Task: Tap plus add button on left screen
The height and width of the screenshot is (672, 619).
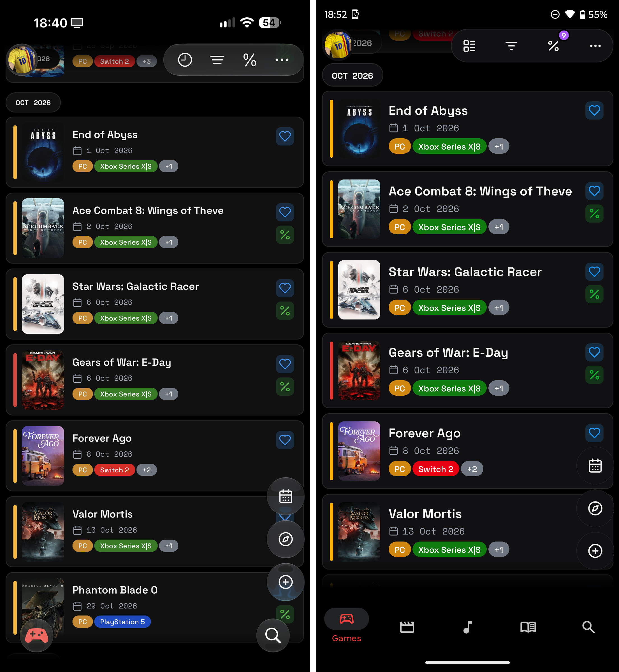Action: 285,582
